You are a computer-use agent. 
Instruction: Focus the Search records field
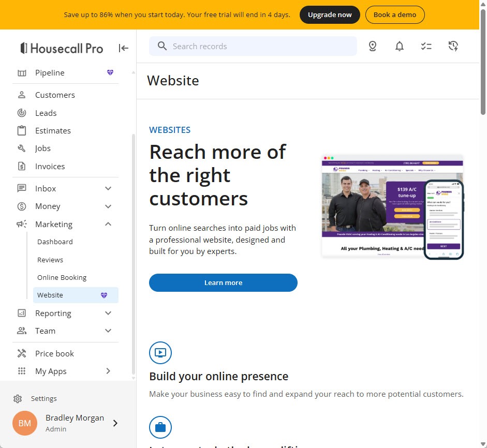coord(253,46)
